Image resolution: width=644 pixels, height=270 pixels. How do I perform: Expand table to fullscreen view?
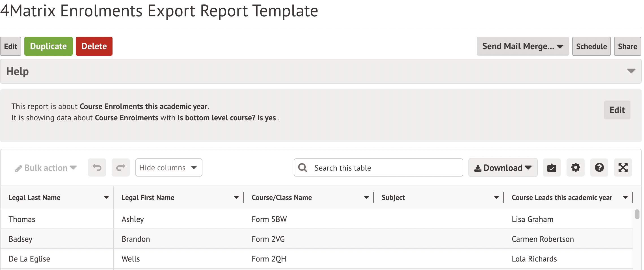point(623,168)
